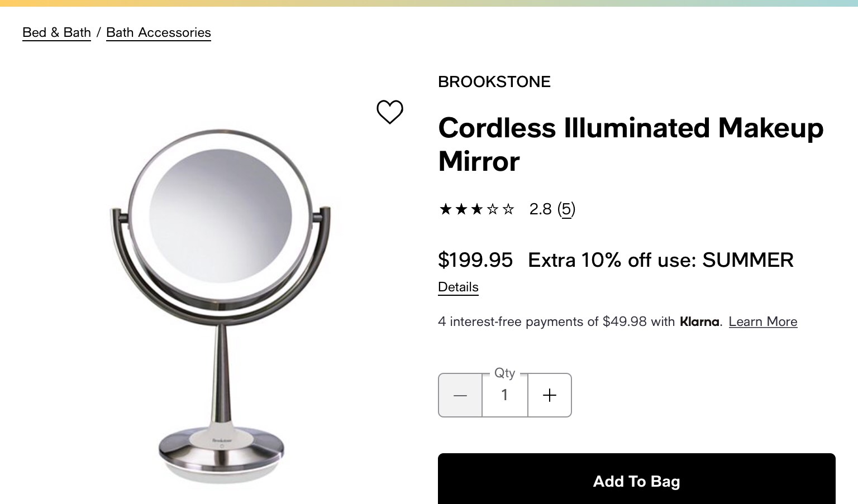The width and height of the screenshot is (858, 504).
Task: Click the wishlist heart icon
Action: (390, 112)
